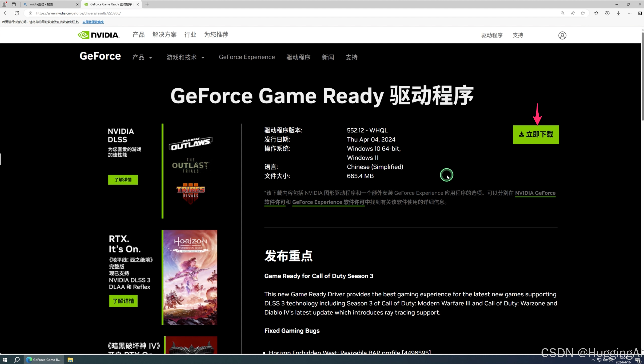This screenshot has height=364, width=644.
Task: Expand 游戏和技术 dropdown menu
Action: point(185,57)
